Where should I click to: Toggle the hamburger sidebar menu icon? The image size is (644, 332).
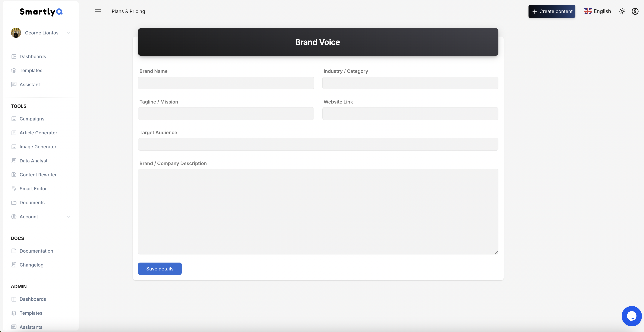tap(98, 11)
